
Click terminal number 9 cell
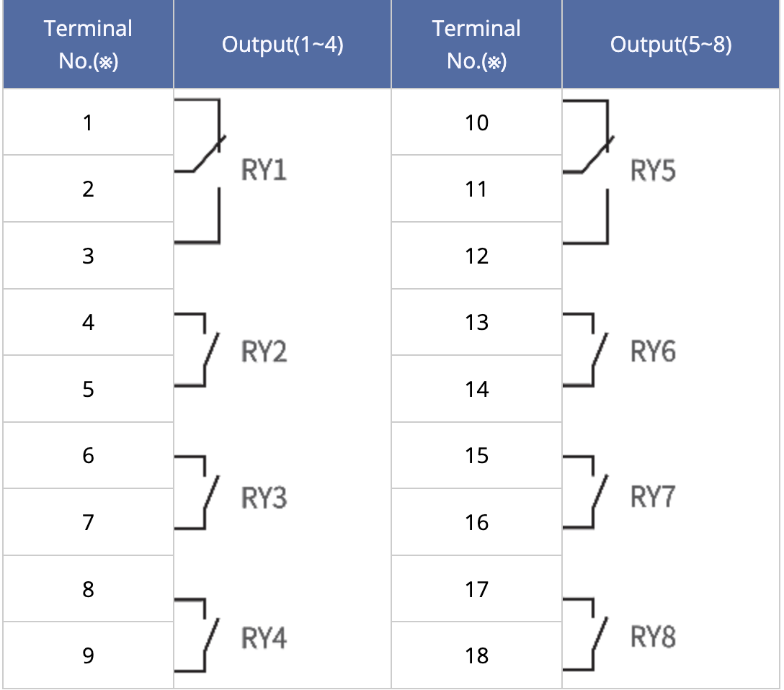pyautogui.click(x=88, y=655)
